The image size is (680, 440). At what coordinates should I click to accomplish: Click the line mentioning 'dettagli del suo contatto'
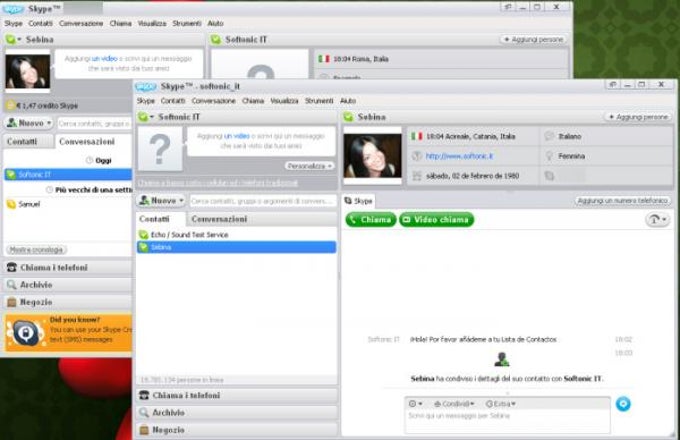[507, 378]
